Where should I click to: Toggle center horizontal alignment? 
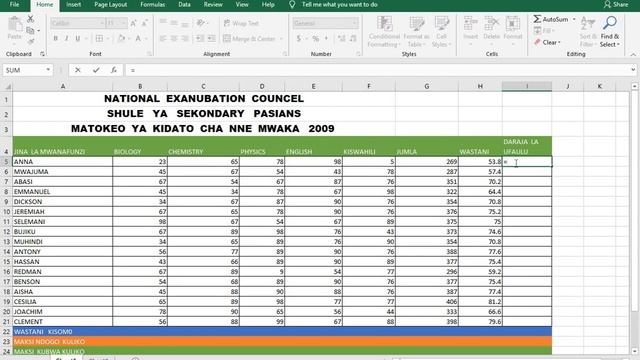[174, 39]
